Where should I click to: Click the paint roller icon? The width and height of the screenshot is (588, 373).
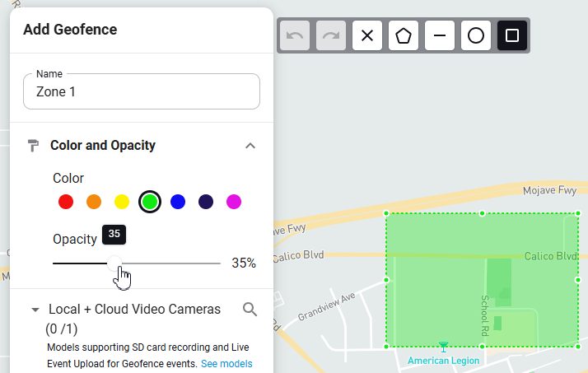point(33,146)
